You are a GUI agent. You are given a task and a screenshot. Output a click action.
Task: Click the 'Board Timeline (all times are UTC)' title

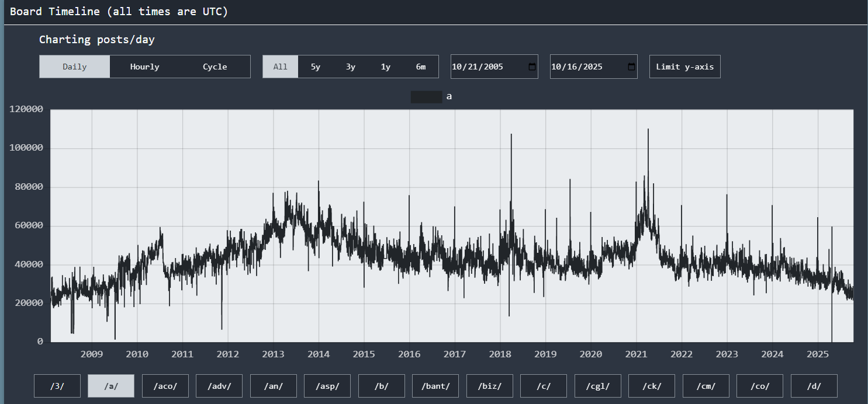coord(119,12)
